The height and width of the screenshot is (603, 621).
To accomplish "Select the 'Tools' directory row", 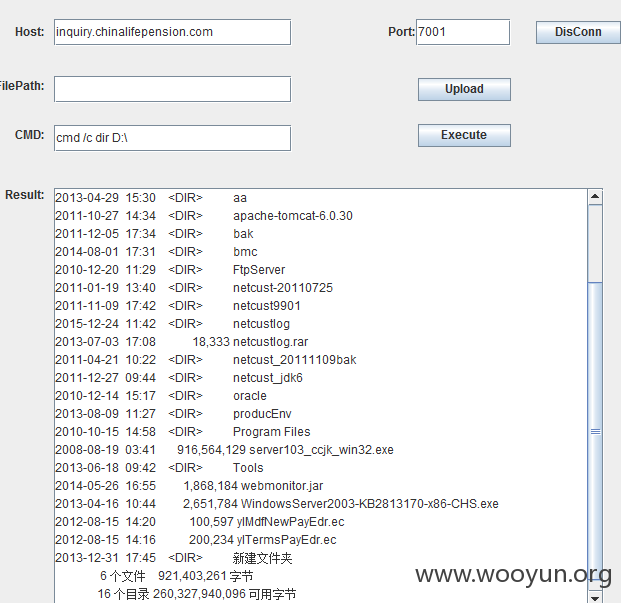I will tap(159, 468).
